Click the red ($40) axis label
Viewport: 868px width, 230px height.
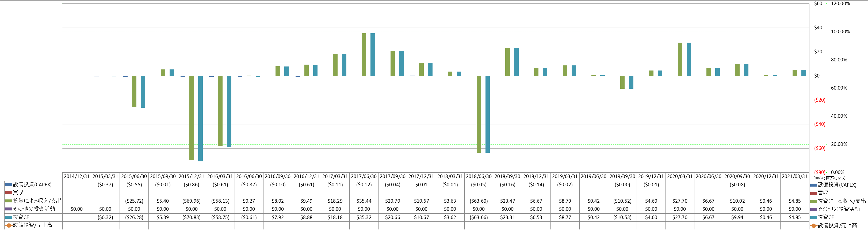(x=820, y=124)
